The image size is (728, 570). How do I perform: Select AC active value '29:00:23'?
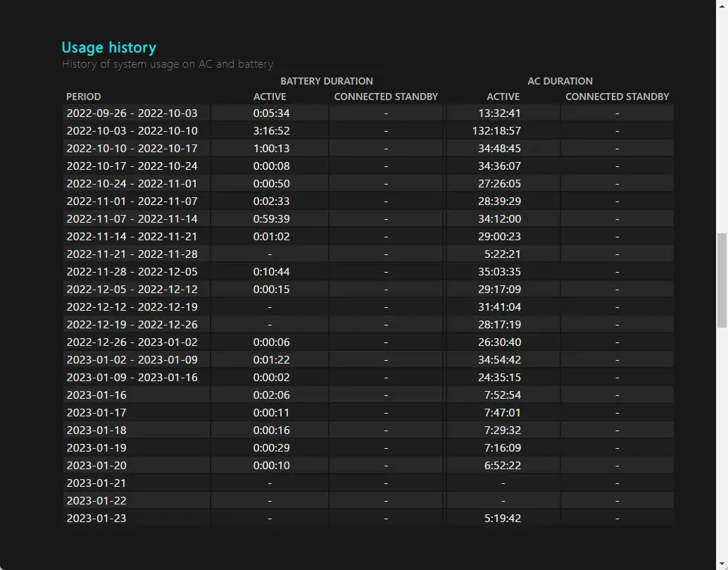[500, 237]
